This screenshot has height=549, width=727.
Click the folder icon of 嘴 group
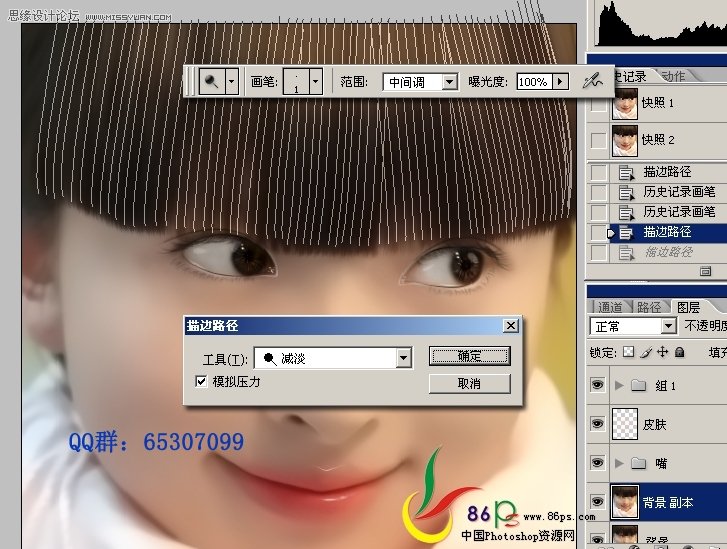(638, 463)
